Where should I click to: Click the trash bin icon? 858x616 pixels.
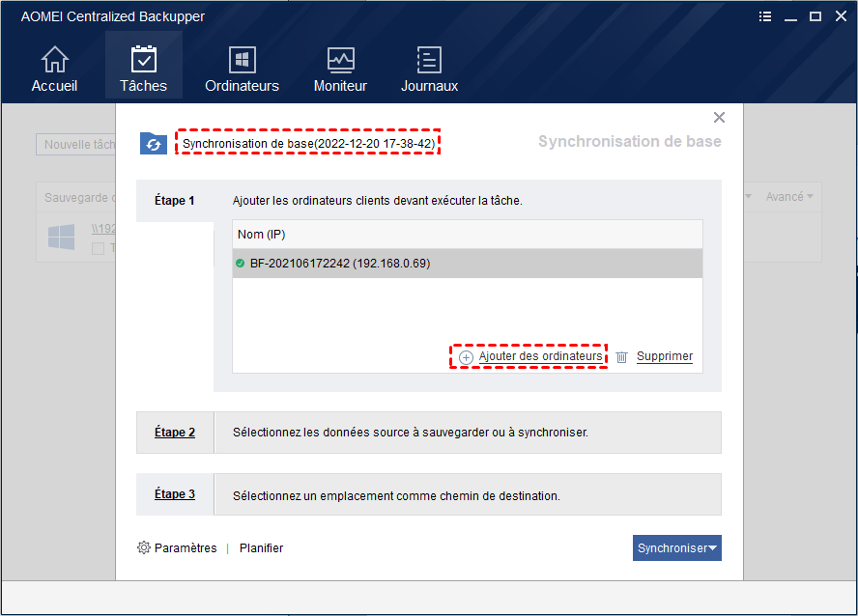(x=621, y=357)
